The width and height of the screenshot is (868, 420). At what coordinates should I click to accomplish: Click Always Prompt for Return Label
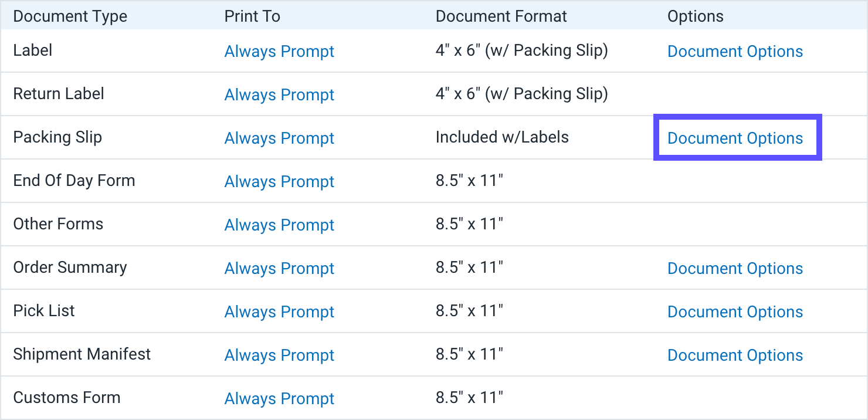[x=279, y=94]
